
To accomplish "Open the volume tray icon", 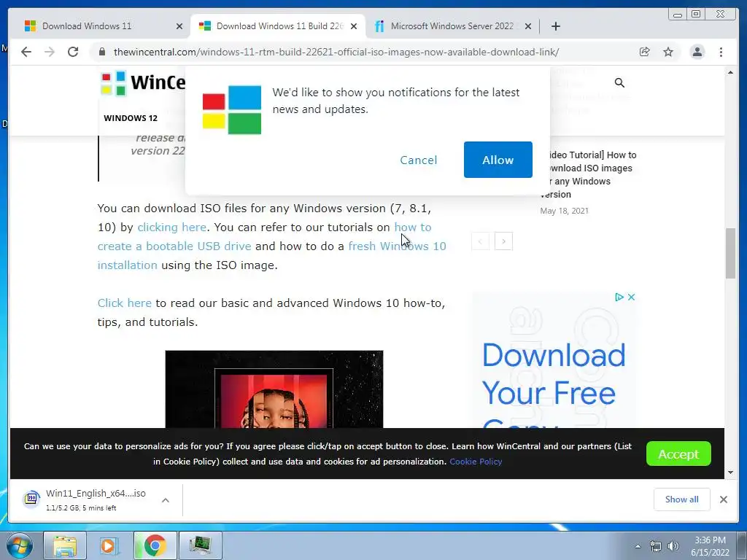I will (673, 546).
